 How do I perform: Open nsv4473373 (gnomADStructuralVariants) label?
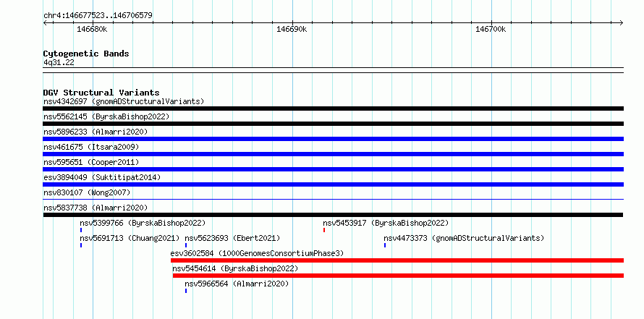(x=464, y=238)
